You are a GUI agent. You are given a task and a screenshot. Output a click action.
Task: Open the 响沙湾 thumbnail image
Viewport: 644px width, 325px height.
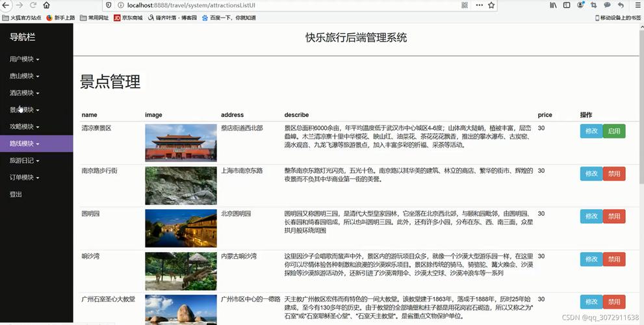pyautogui.click(x=181, y=271)
